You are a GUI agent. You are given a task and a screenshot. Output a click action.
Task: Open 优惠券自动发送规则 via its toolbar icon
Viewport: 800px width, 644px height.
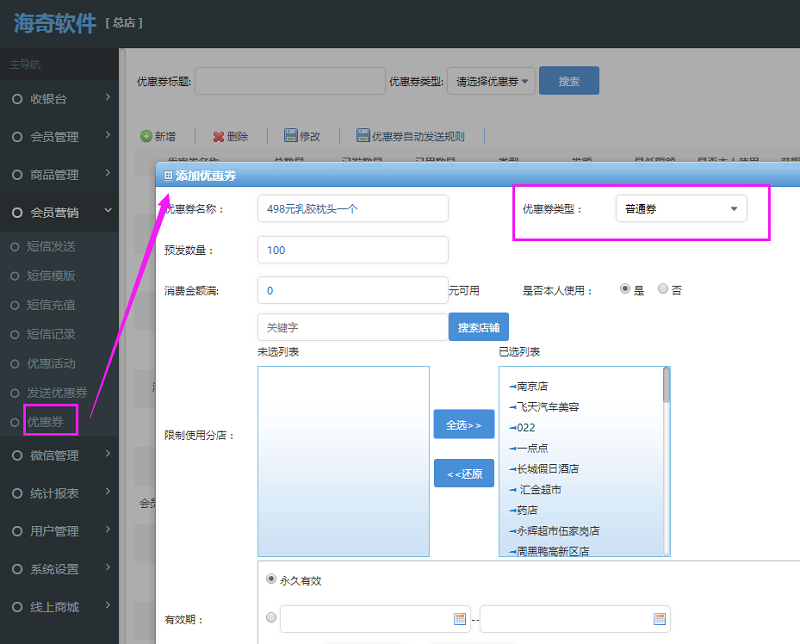click(363, 134)
